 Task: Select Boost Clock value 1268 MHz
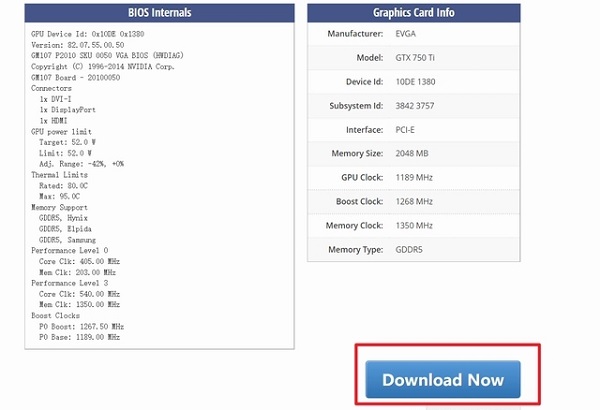[x=414, y=202]
